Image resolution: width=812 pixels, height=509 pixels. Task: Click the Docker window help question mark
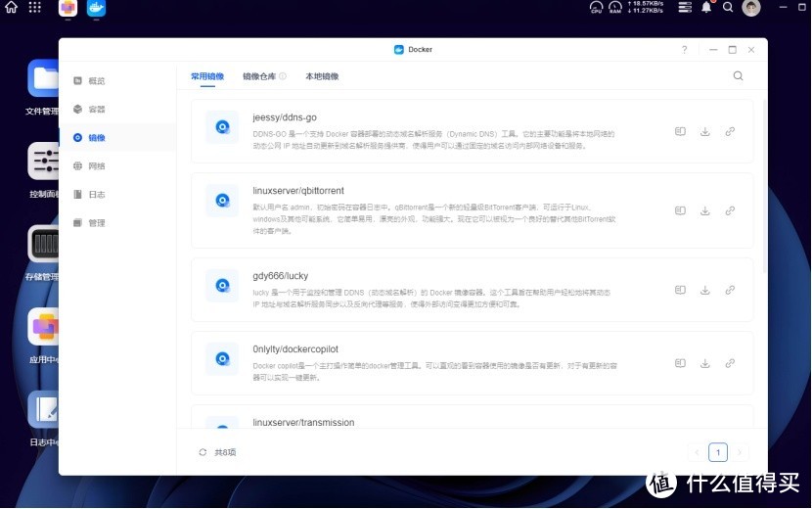(684, 50)
